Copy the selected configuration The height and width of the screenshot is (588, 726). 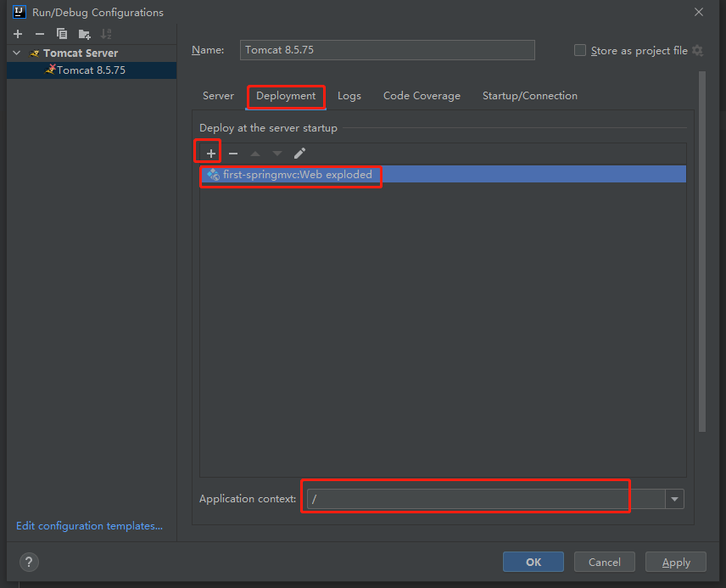(62, 34)
